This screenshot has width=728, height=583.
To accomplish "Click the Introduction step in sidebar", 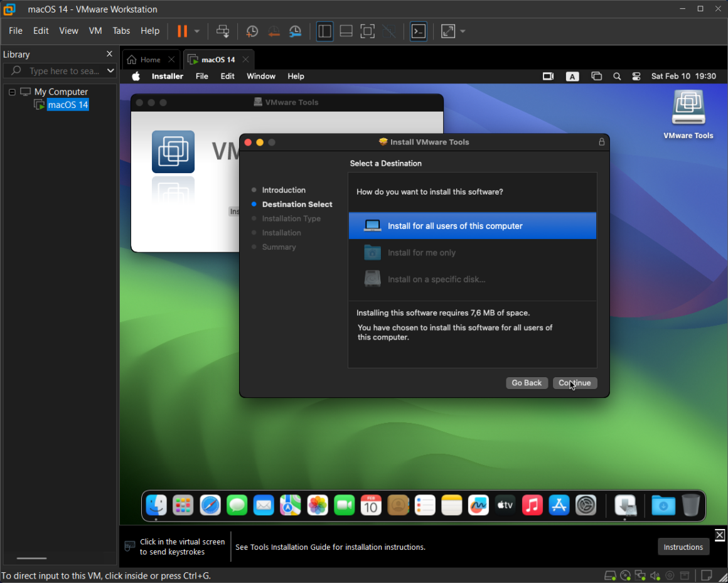I will 283,190.
